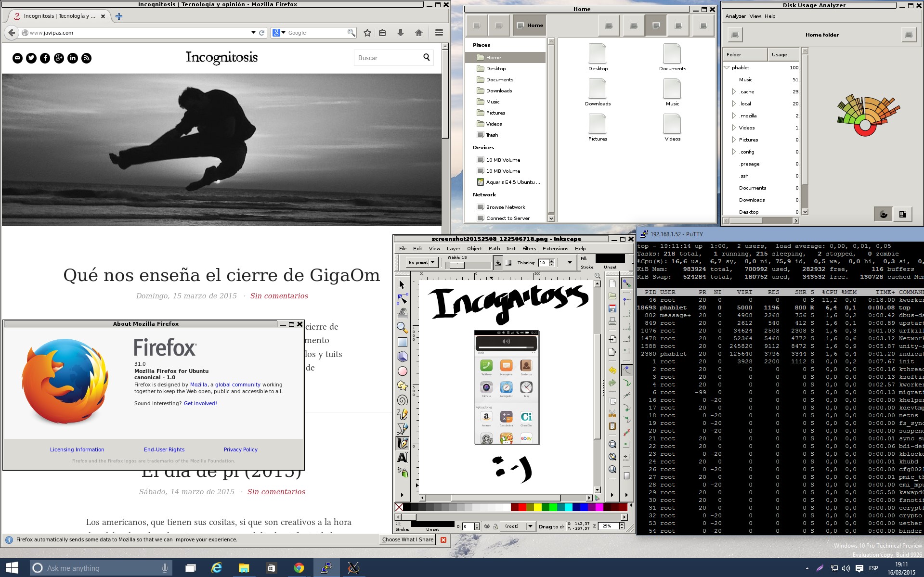This screenshot has width=924, height=577.
Task: Choose the freehand pencil tool
Action: coord(403,414)
